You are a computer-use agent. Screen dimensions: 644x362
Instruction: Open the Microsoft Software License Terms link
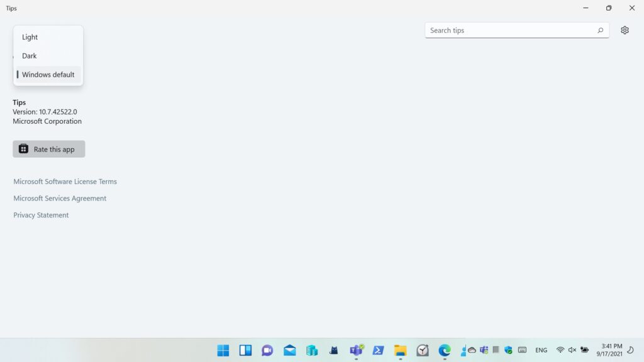point(65,182)
